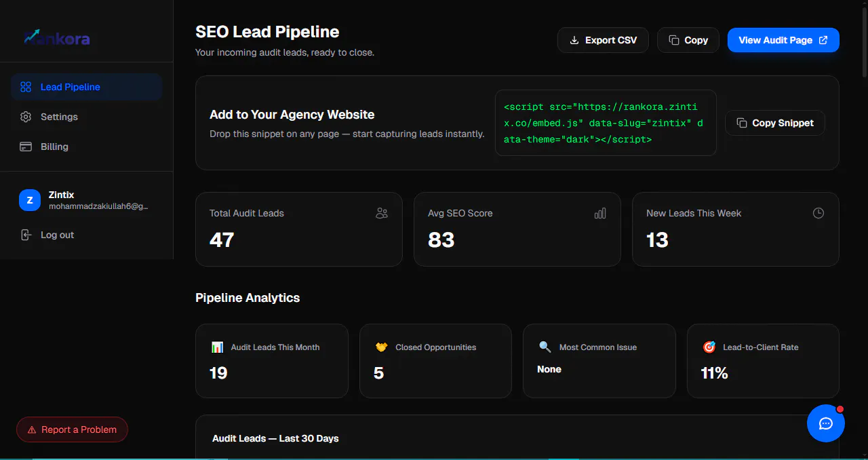Export leads as CSV
The width and height of the screenshot is (868, 460).
pyautogui.click(x=603, y=40)
